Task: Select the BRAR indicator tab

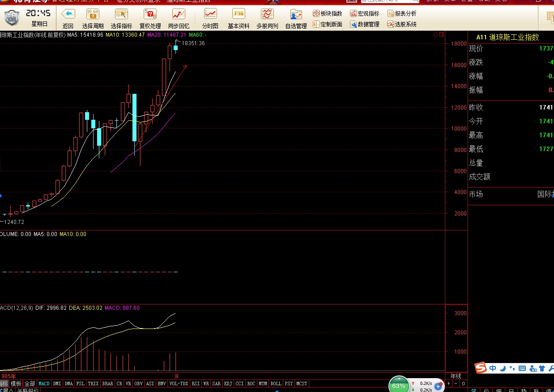Action: (x=107, y=384)
